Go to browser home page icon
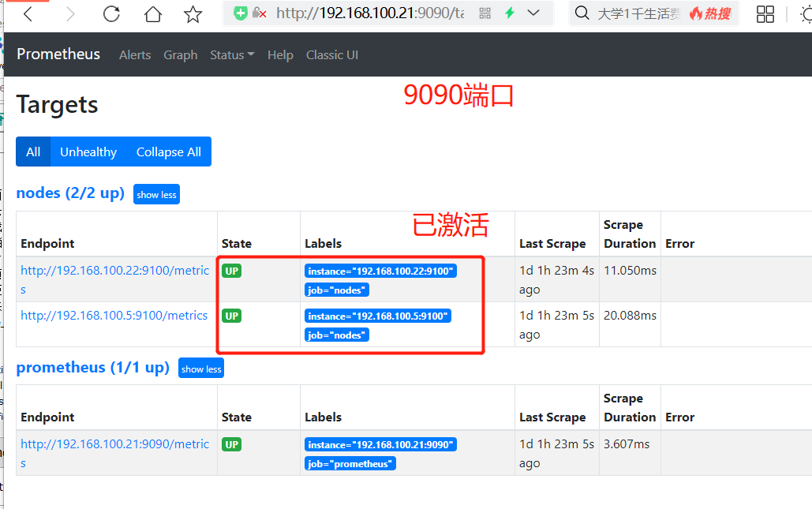Viewport: 812px width, 509px height. click(153, 14)
